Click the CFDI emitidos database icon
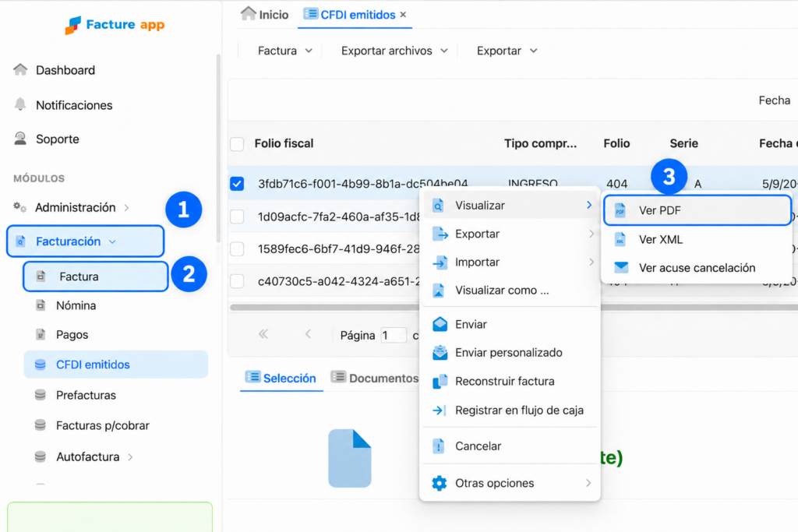 coord(41,365)
